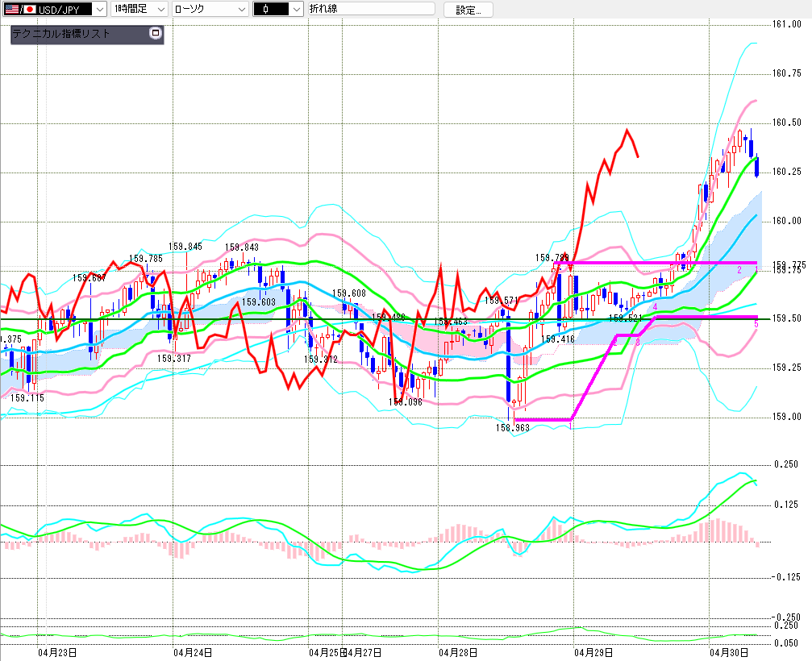
Task: Select the 159.845 high price label
Action: click(185, 247)
